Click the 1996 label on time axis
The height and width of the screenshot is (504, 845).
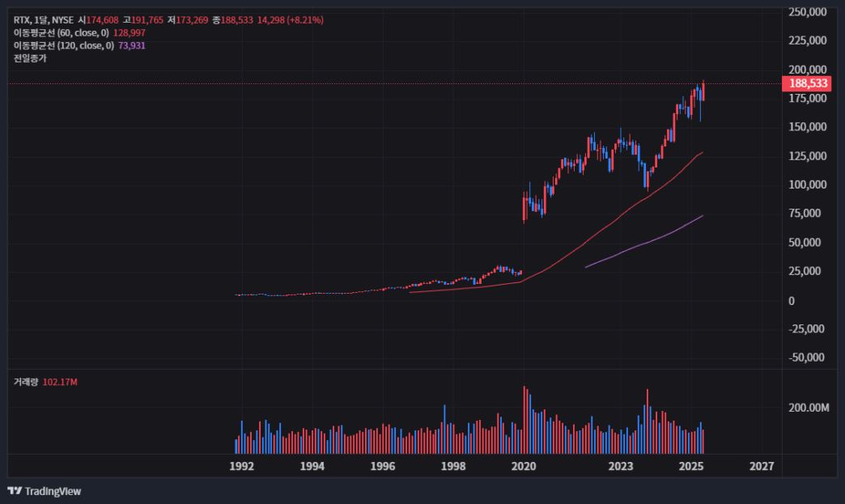(383, 466)
